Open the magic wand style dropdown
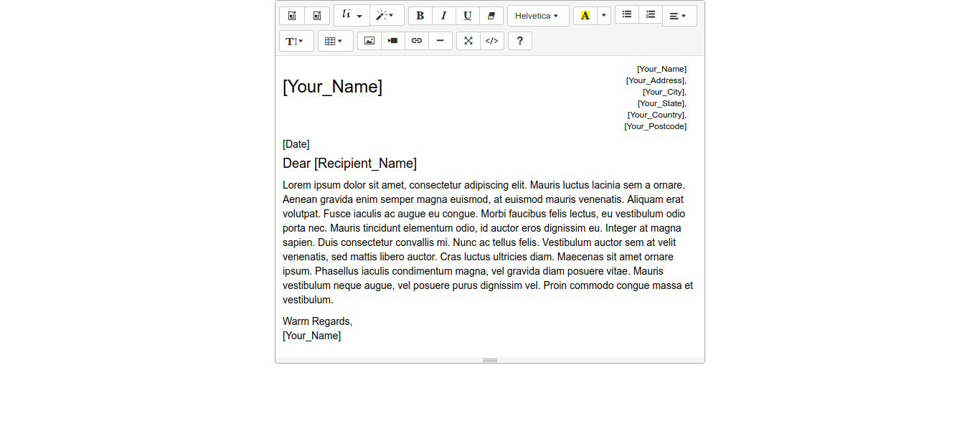 pos(386,15)
